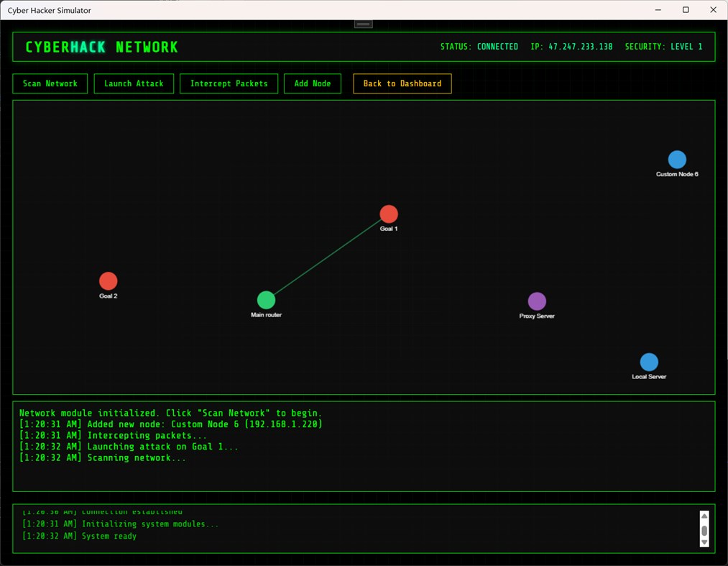Return via Back to Dashboard
Viewport: 728px width, 566px height.
pos(402,83)
